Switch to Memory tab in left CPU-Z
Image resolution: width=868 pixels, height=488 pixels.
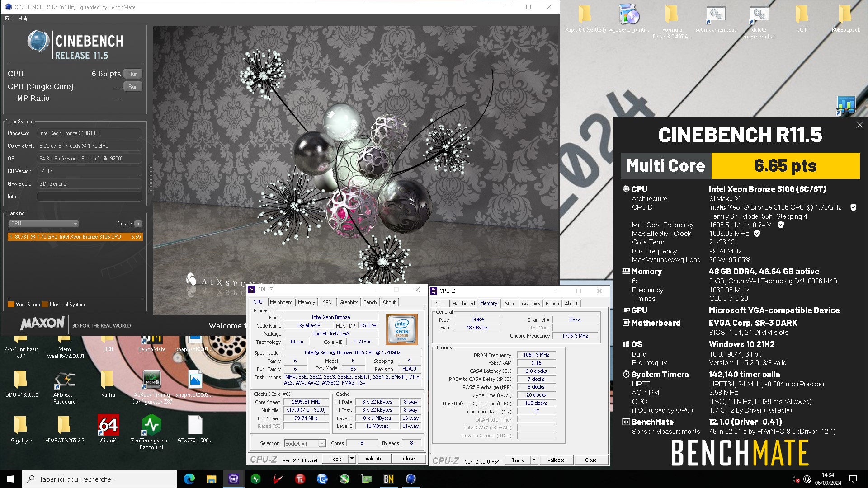(307, 302)
